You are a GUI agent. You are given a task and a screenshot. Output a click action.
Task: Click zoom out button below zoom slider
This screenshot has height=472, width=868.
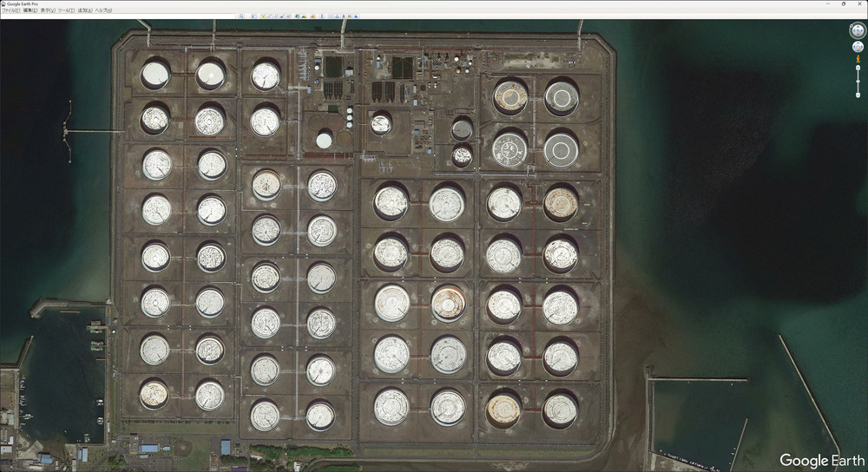858,95
